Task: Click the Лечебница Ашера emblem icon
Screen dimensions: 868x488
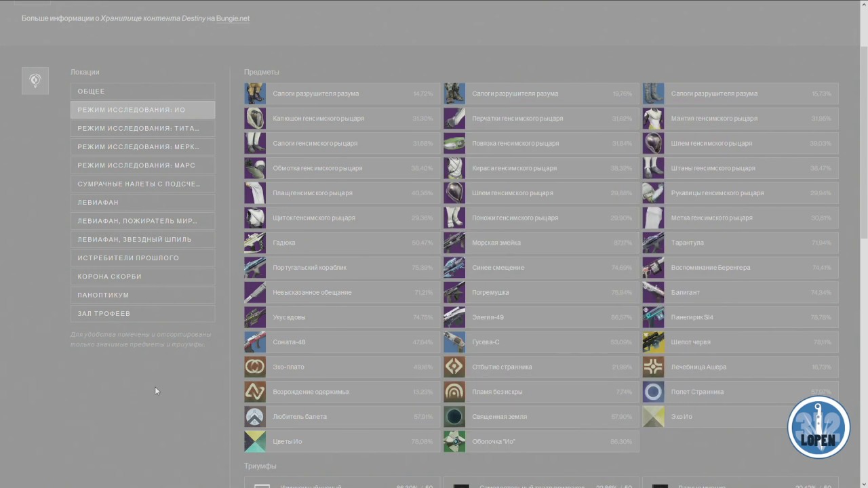Action: pyautogui.click(x=653, y=367)
